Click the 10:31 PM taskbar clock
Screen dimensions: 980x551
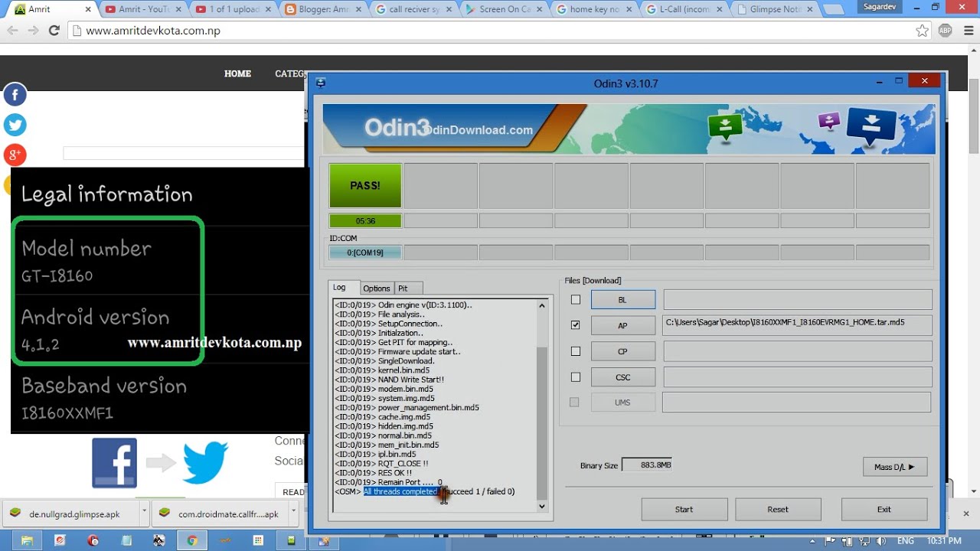pyautogui.click(x=943, y=541)
